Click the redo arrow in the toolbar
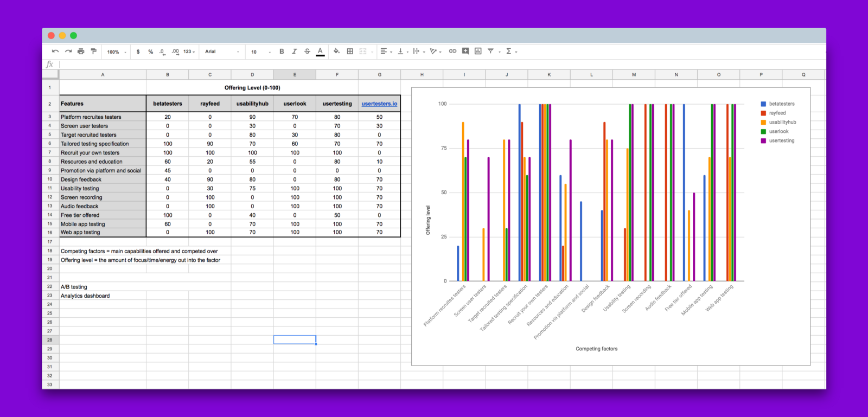868x417 pixels. pos(68,52)
